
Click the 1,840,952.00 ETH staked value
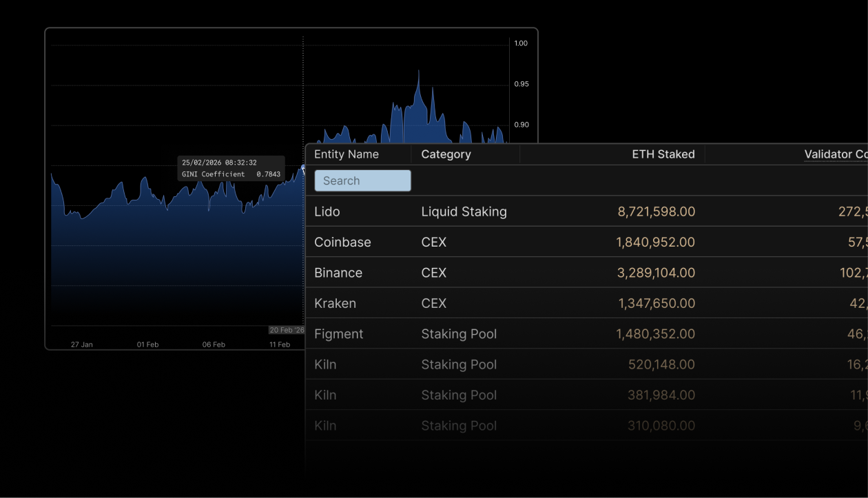tap(657, 242)
